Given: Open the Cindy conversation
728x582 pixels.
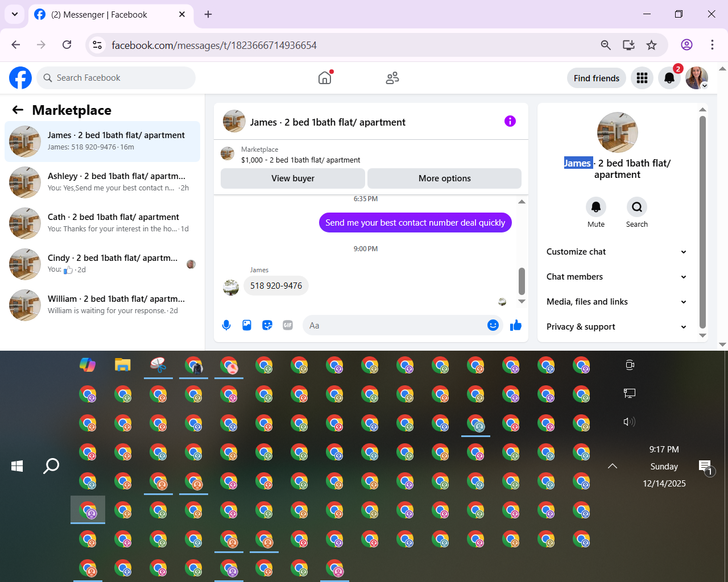Looking at the screenshot, I should [x=102, y=264].
